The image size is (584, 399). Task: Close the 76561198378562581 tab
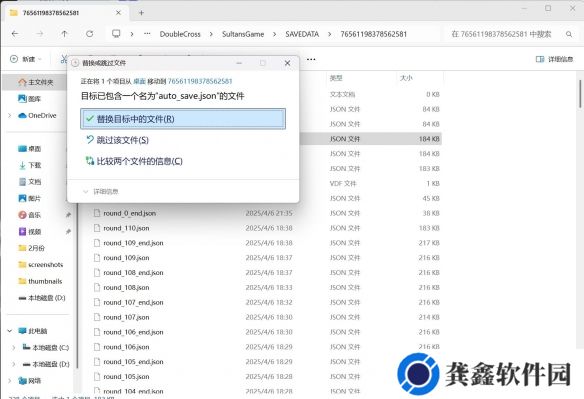pyautogui.click(x=118, y=13)
